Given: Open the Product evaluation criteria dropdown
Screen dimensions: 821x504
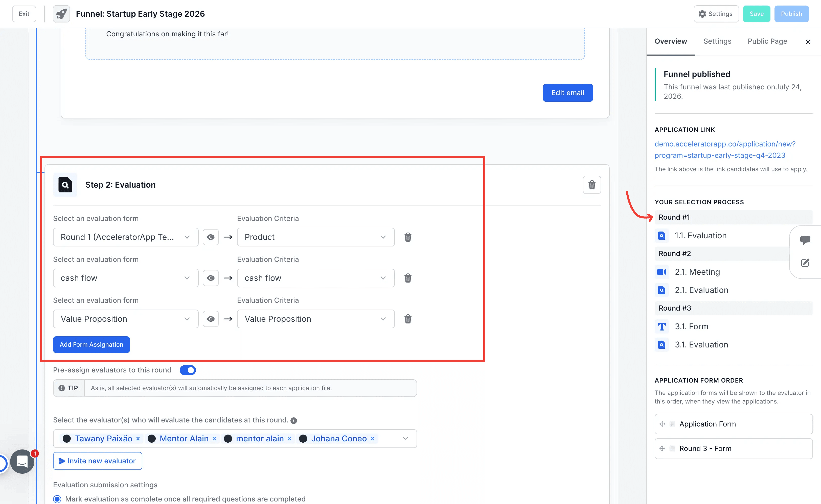Looking at the screenshot, I should [316, 237].
